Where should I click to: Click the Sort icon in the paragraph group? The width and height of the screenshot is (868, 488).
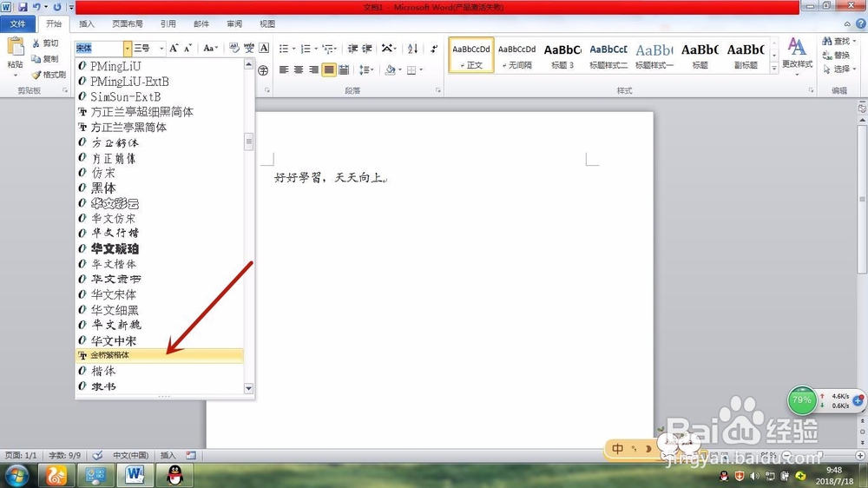point(412,49)
